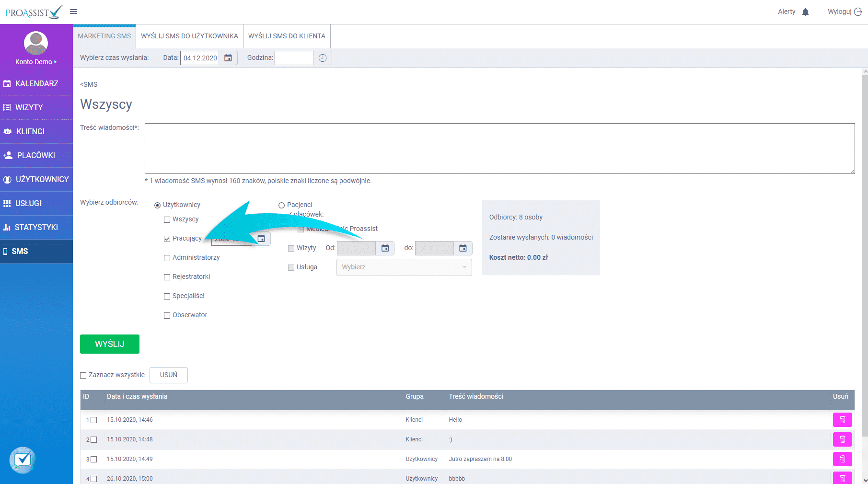
Task: Expand the Konto Demo account menu
Action: pos(36,62)
